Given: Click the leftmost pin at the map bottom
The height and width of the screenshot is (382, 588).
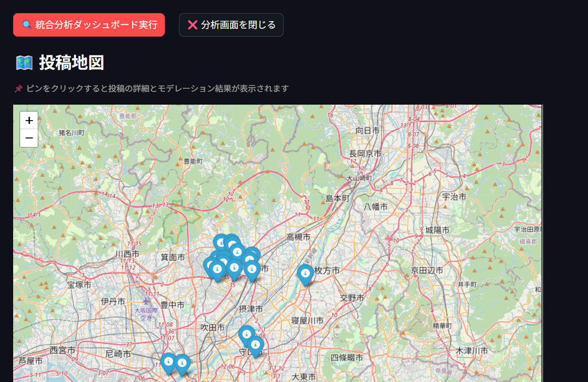Looking at the screenshot, I should point(168,362).
